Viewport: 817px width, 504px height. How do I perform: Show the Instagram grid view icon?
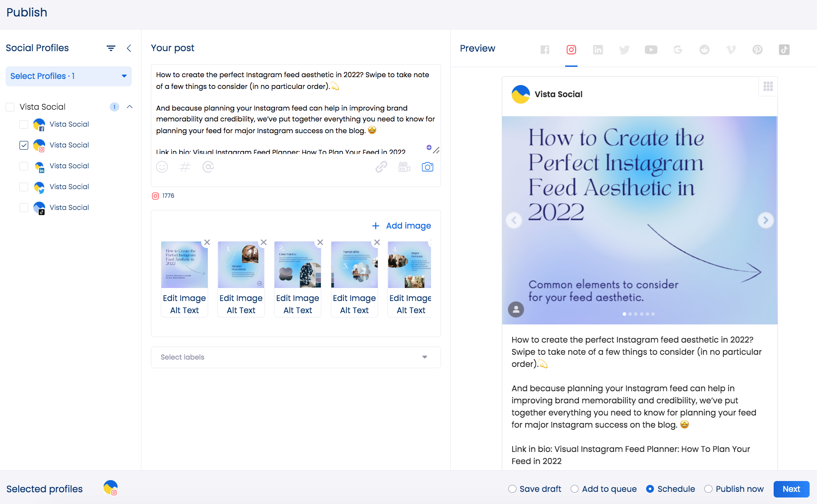click(x=768, y=86)
